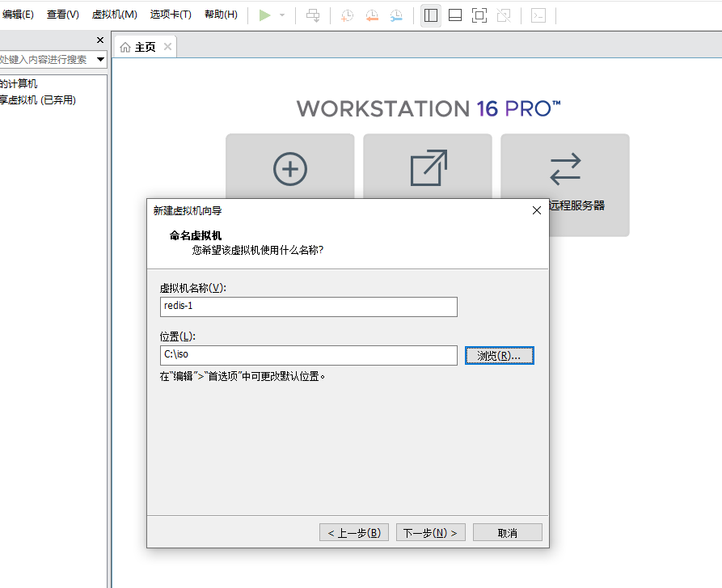The image size is (722, 588).
Task: Click the Unity mode toolbar icon
Action: [504, 15]
